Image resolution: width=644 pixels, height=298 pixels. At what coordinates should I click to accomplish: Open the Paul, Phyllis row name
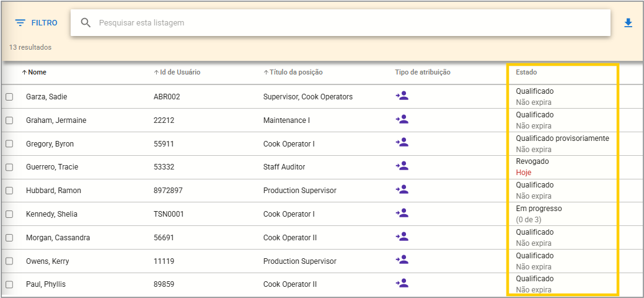(x=45, y=284)
